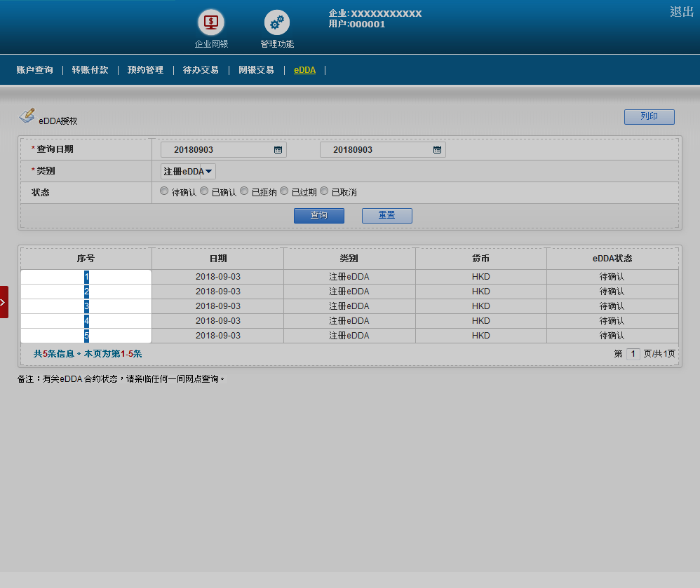Click 退出 to log out
The height and width of the screenshot is (588, 700).
681,12
